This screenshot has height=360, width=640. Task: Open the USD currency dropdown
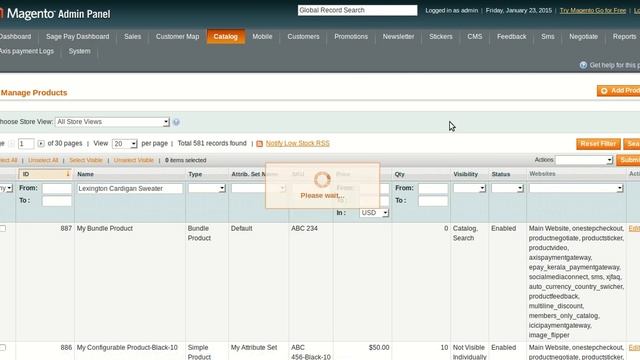(x=374, y=213)
